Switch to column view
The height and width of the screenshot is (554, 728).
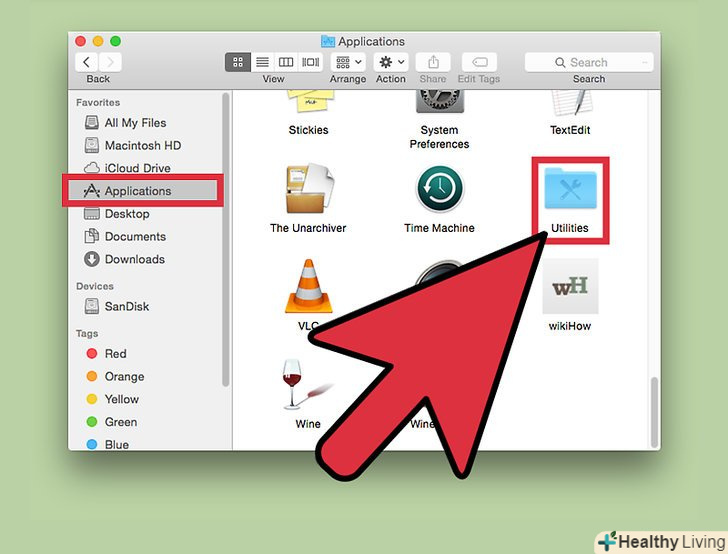tap(286, 62)
